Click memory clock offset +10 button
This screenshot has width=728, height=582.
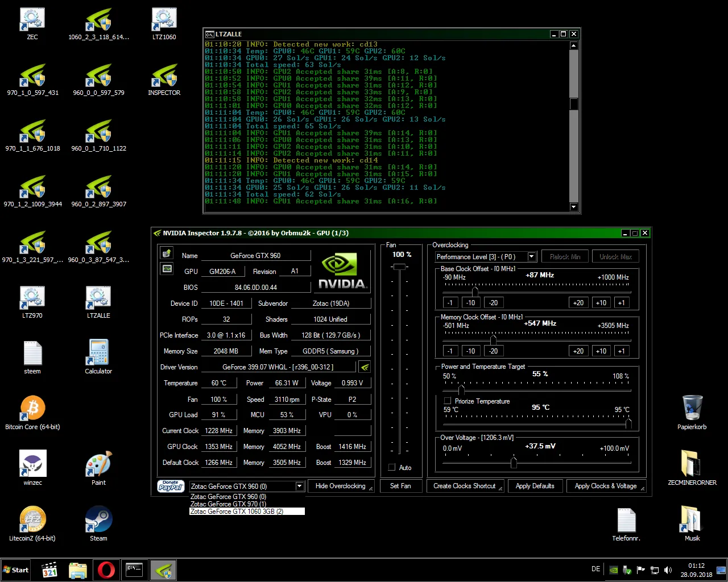pos(601,351)
